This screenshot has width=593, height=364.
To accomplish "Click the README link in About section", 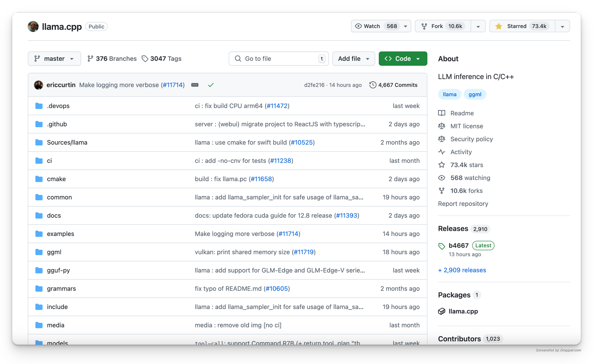I will pos(462,113).
